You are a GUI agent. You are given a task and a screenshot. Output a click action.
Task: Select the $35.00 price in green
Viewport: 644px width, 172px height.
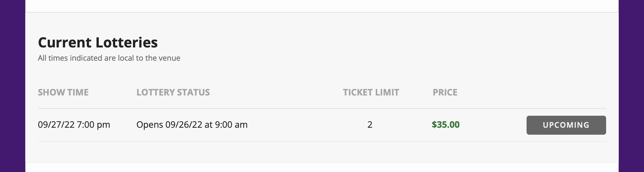click(445, 125)
